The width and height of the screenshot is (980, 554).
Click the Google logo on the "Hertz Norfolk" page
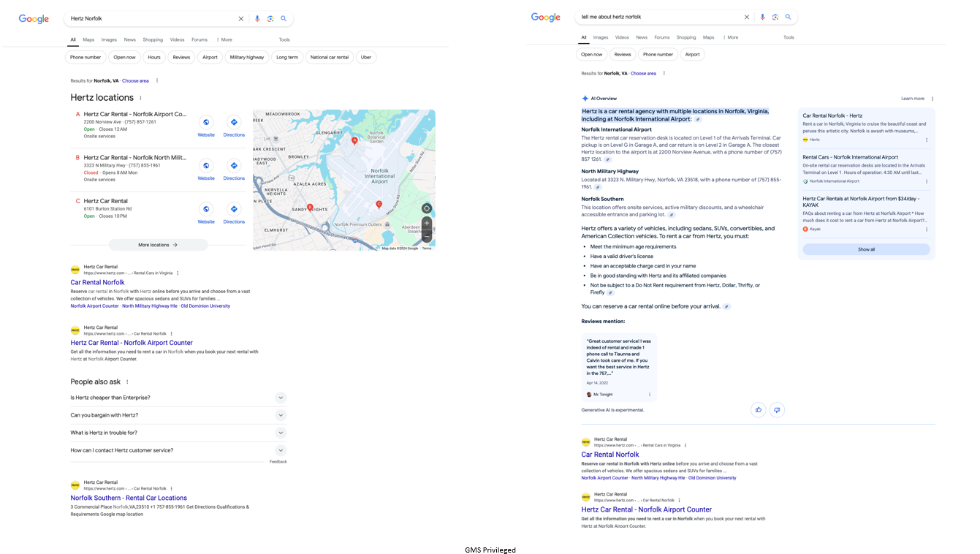click(x=34, y=19)
